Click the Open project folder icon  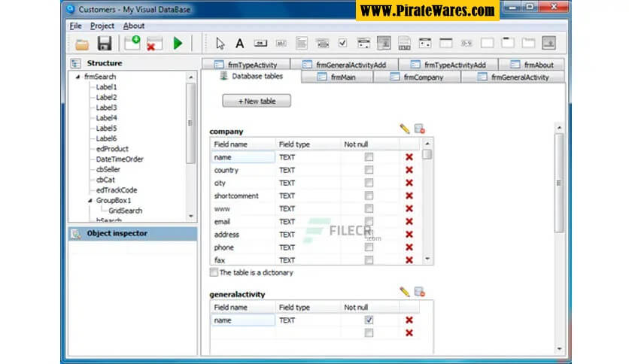pyautogui.click(x=82, y=44)
